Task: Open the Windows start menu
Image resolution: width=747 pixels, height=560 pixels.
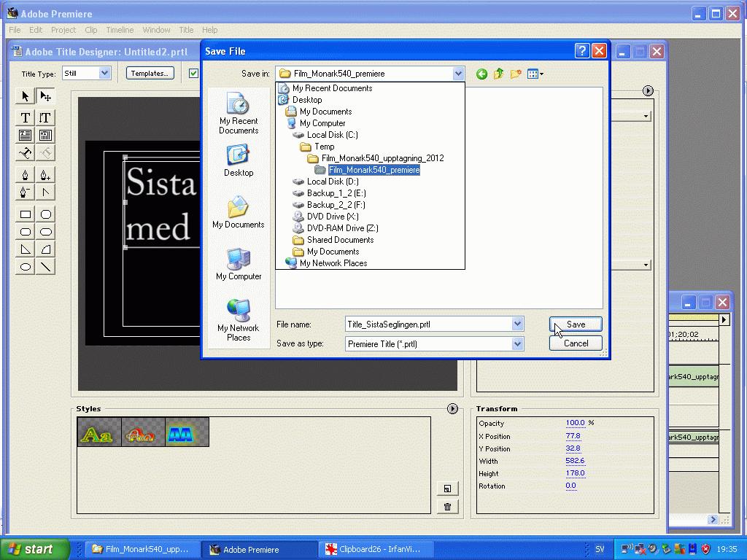Action: (x=34, y=549)
